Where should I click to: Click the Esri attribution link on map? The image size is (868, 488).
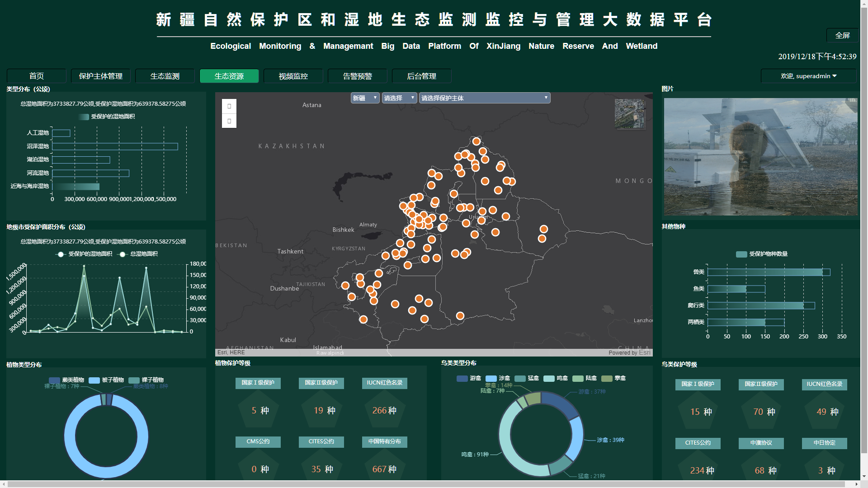645,352
